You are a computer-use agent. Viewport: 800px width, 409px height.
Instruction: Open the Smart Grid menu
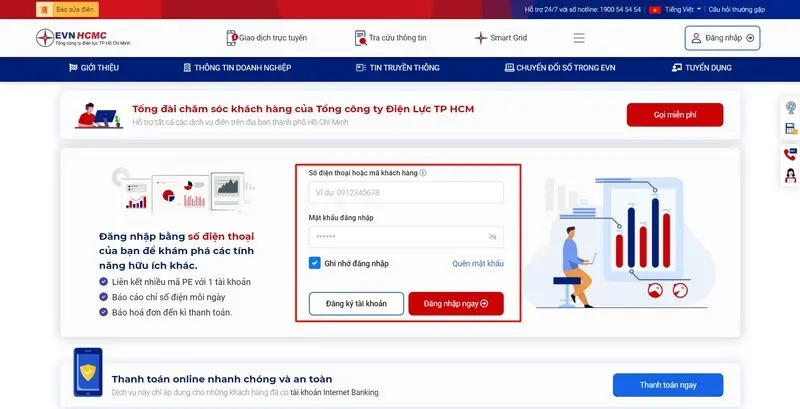point(501,38)
